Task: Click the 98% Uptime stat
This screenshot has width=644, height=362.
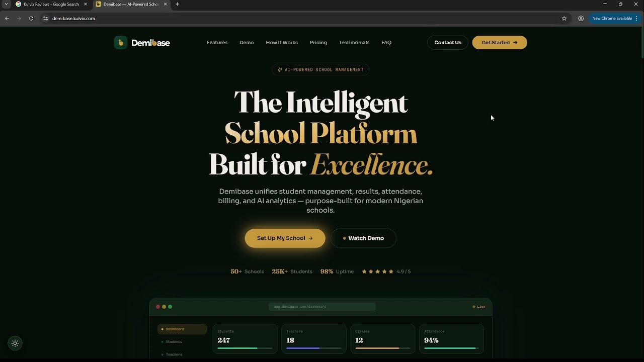Action: tap(337, 271)
